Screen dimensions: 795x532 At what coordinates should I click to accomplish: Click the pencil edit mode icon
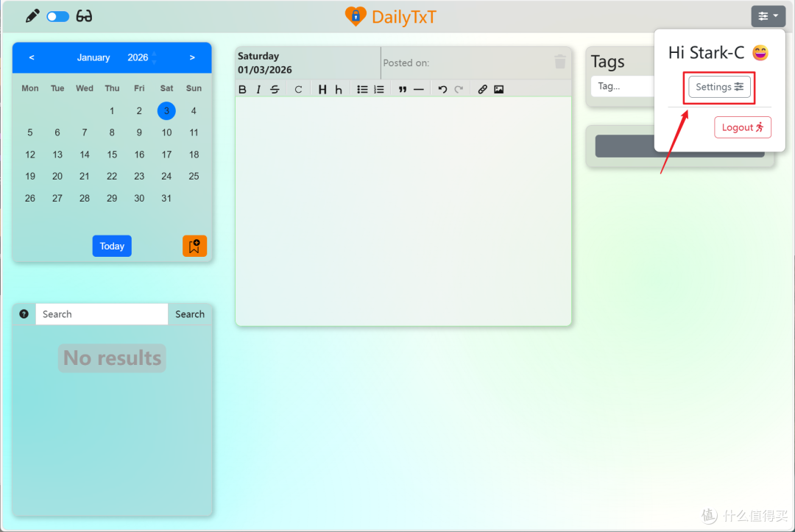[x=32, y=16]
